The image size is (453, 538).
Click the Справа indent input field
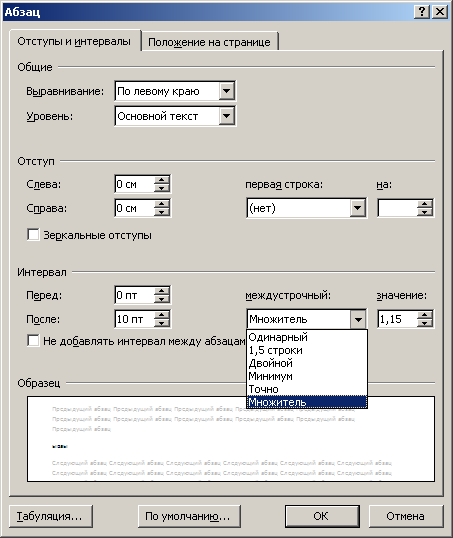135,208
